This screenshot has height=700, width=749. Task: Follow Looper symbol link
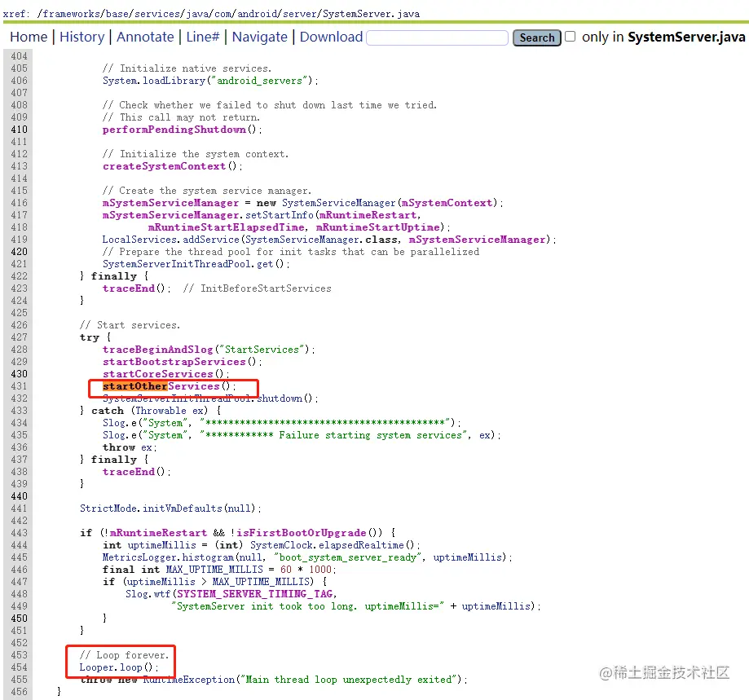pos(98,667)
